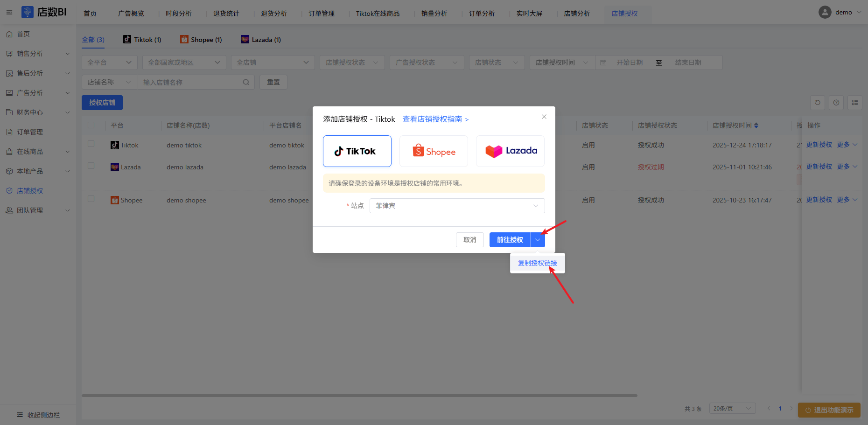Open 店铺授权 in the sidebar
This screenshot has height=425, width=868.
[38, 191]
